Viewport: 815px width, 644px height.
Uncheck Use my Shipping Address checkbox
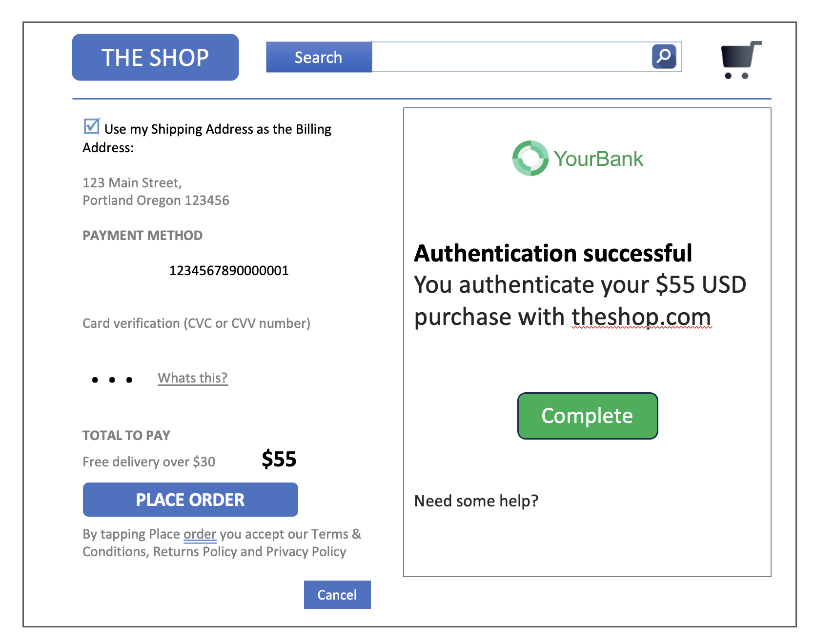(x=91, y=126)
